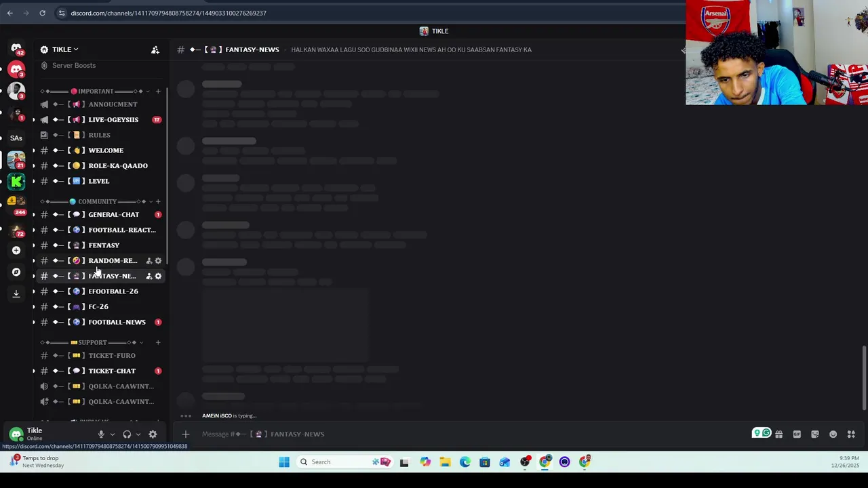This screenshot has height=488, width=868.
Task: Collapse the IMPORTANT category
Action: click(95, 91)
